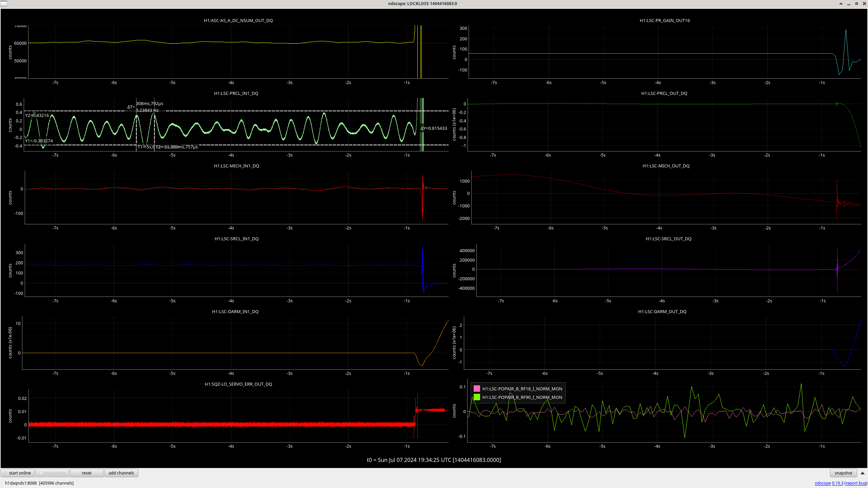Click the H1:ASC-AS_A_DC_NSUM_OUT_DQ plot title
Viewport: 868px width, 488px height.
pyautogui.click(x=238, y=20)
